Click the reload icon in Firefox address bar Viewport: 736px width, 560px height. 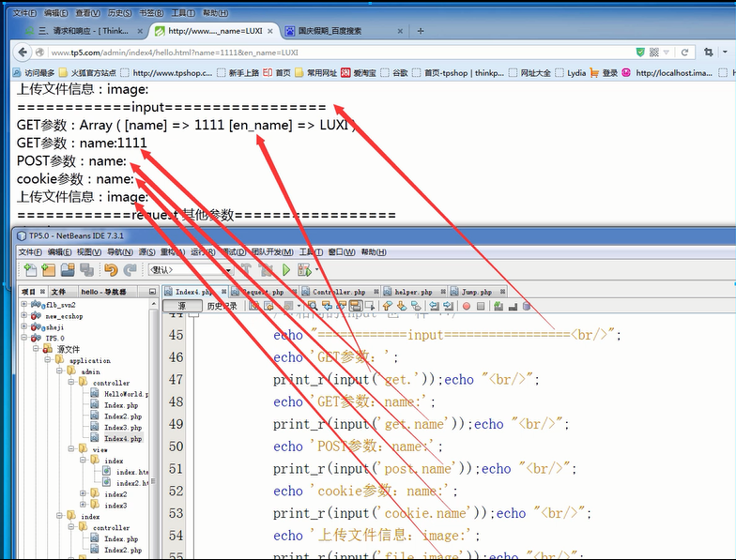tap(685, 53)
